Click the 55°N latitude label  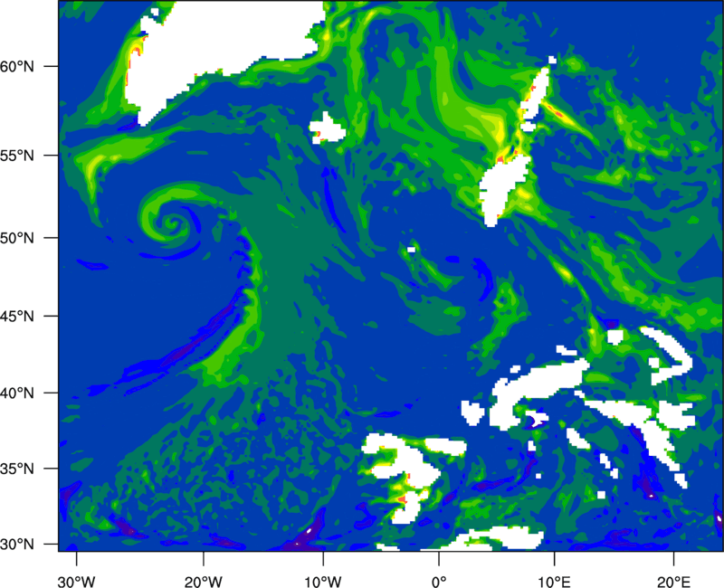point(17,155)
